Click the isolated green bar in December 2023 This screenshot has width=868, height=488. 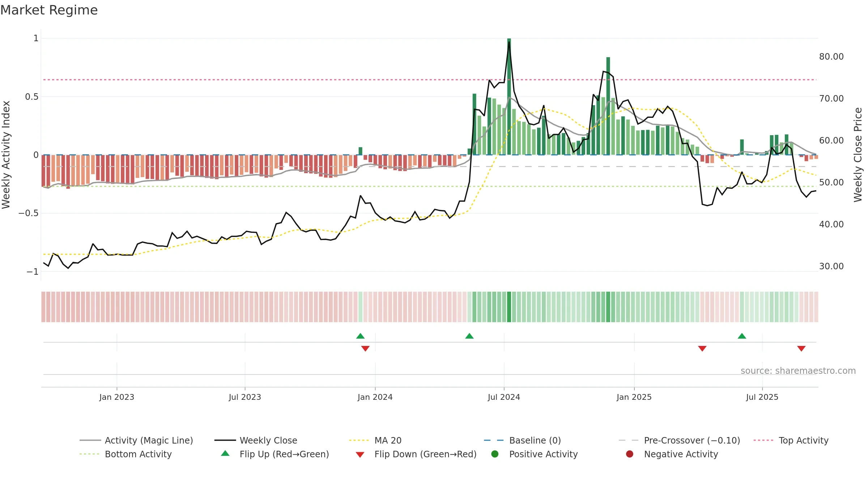click(360, 151)
